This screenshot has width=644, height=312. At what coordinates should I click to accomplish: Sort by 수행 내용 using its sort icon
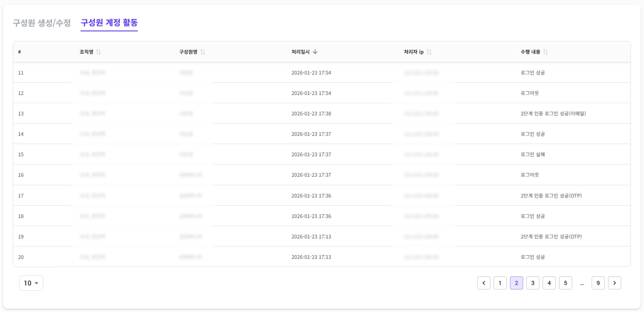(x=545, y=52)
